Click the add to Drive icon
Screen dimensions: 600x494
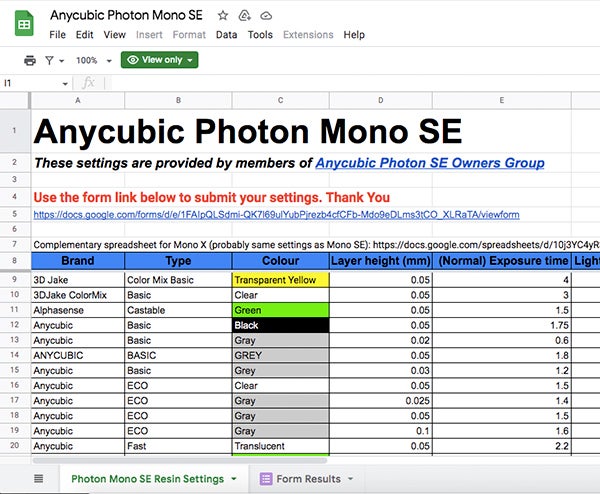click(x=245, y=16)
